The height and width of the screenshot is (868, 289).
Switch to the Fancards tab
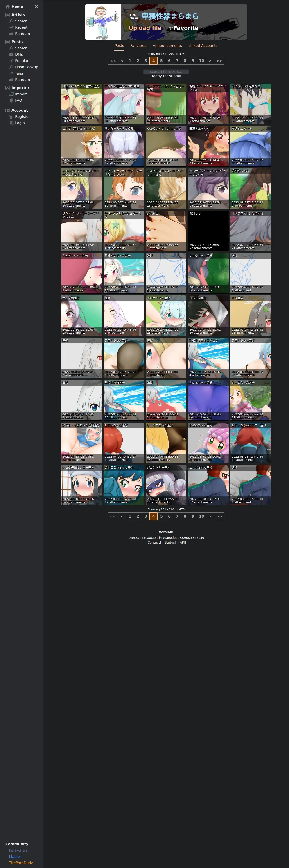pyautogui.click(x=138, y=46)
